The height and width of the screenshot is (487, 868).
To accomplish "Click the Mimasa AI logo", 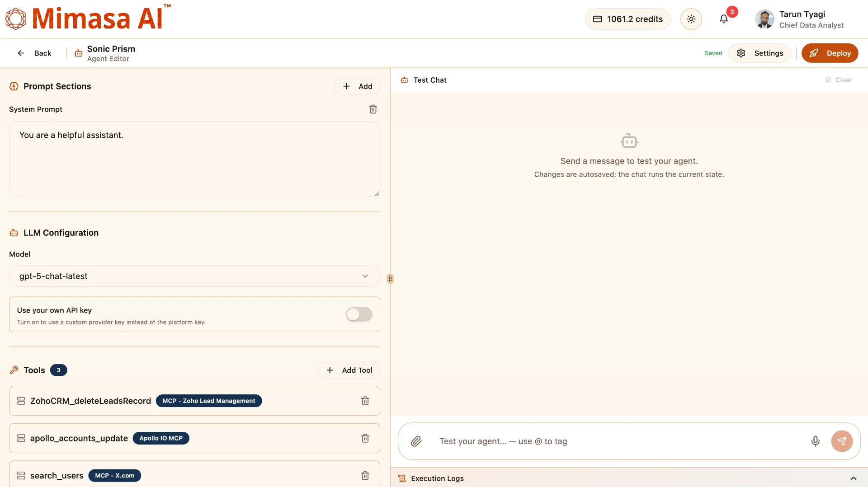I will tap(88, 19).
